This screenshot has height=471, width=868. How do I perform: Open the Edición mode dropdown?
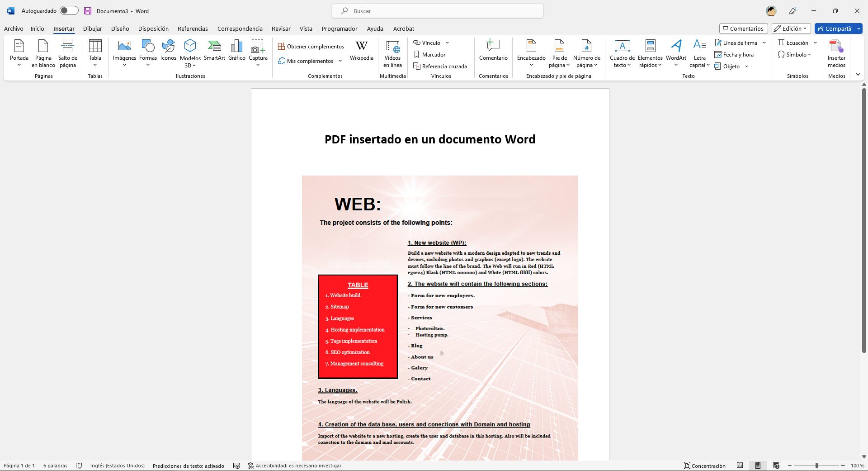(x=791, y=29)
